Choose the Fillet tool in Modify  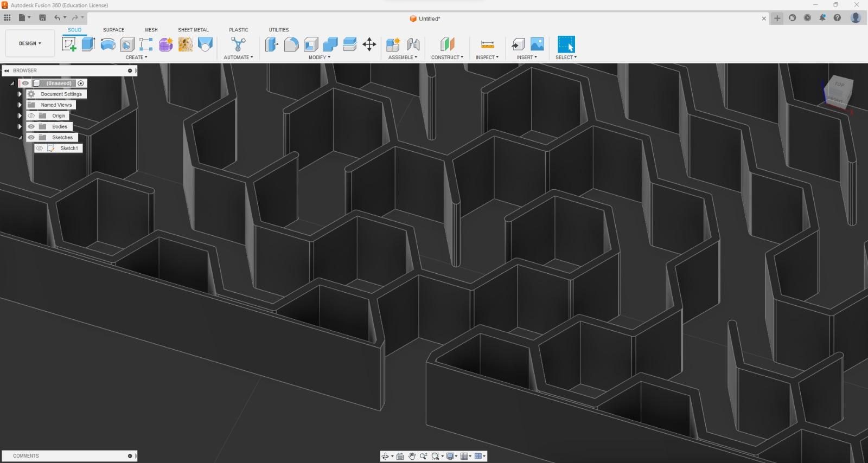[x=291, y=44]
